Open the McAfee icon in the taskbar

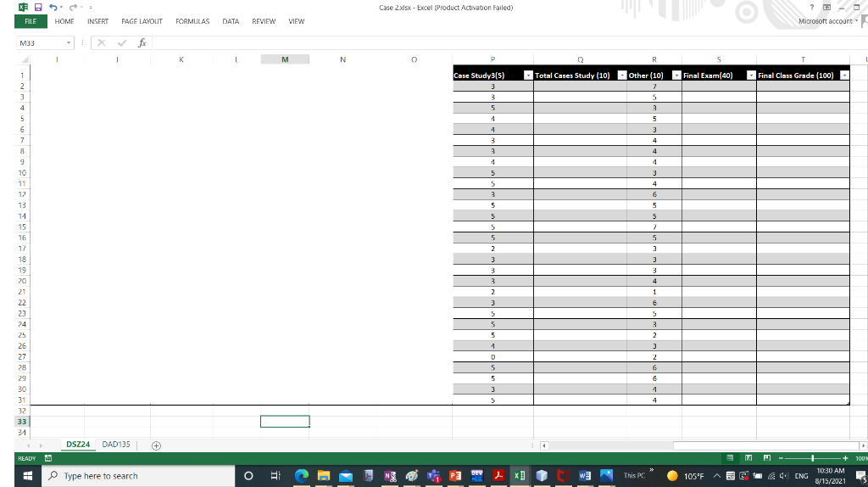point(563,475)
